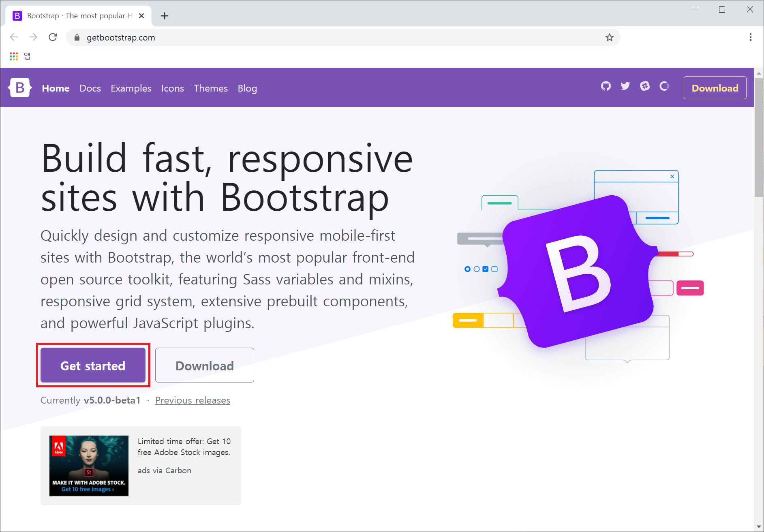Open the Slack icon link

coord(645,86)
